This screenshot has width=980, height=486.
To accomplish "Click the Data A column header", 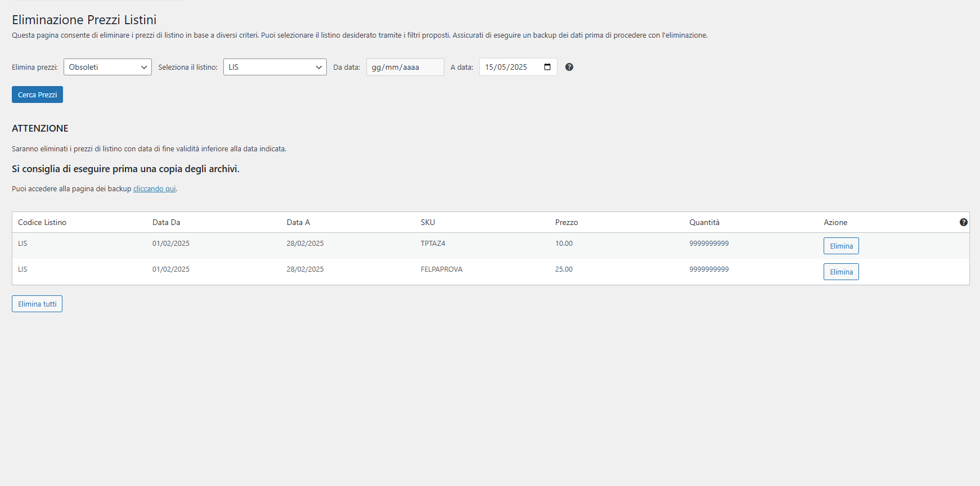I will (298, 222).
